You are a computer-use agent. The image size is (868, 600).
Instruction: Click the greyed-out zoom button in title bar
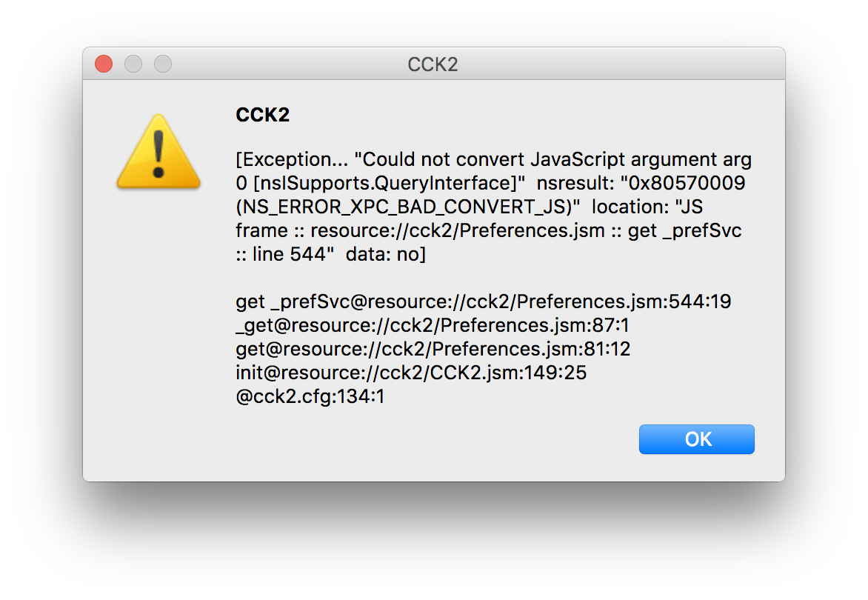163,64
